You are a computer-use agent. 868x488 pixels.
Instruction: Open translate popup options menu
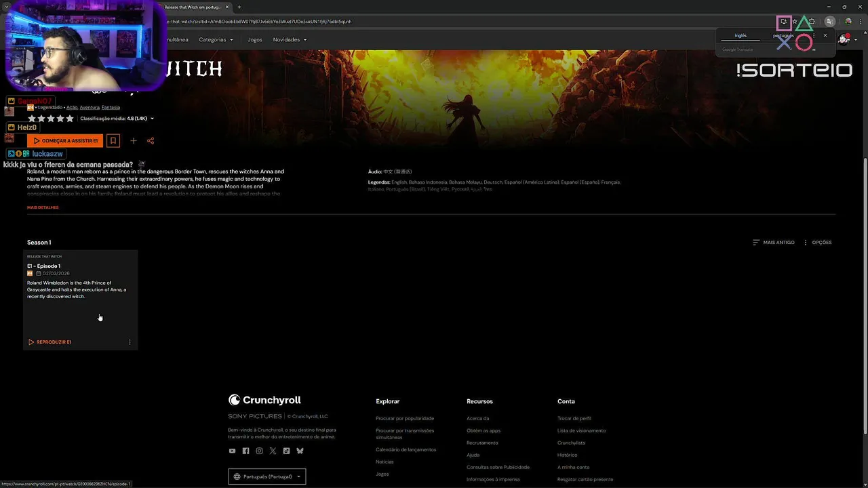pyautogui.click(x=814, y=35)
